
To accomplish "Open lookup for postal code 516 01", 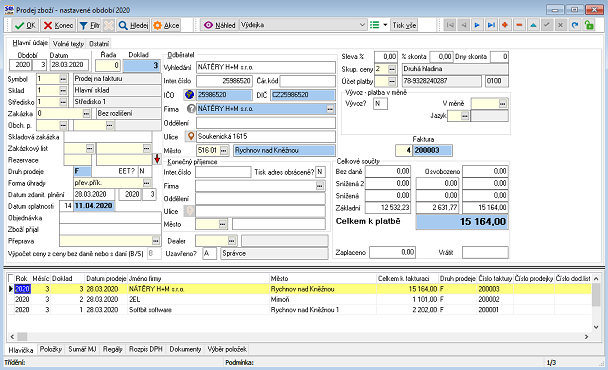I will click(x=224, y=150).
